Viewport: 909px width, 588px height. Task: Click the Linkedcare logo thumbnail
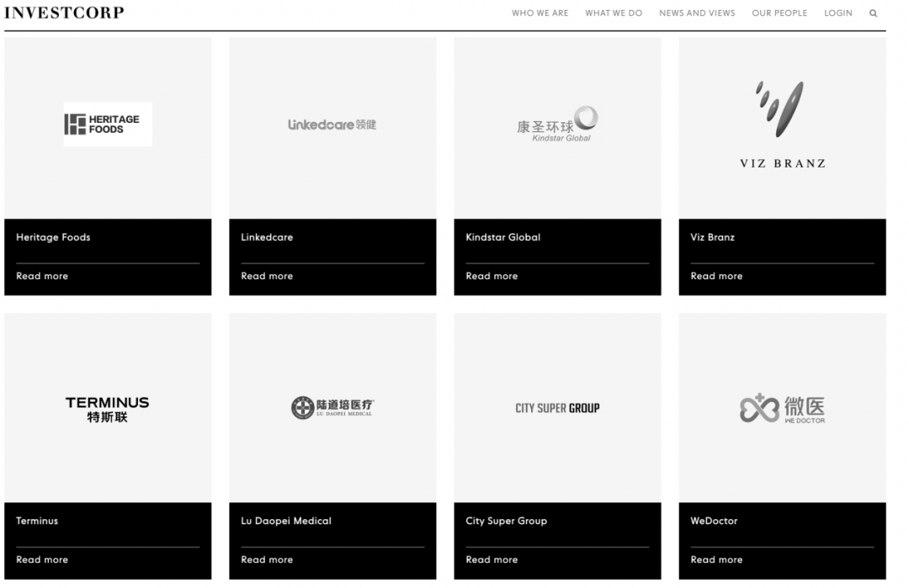(x=332, y=124)
